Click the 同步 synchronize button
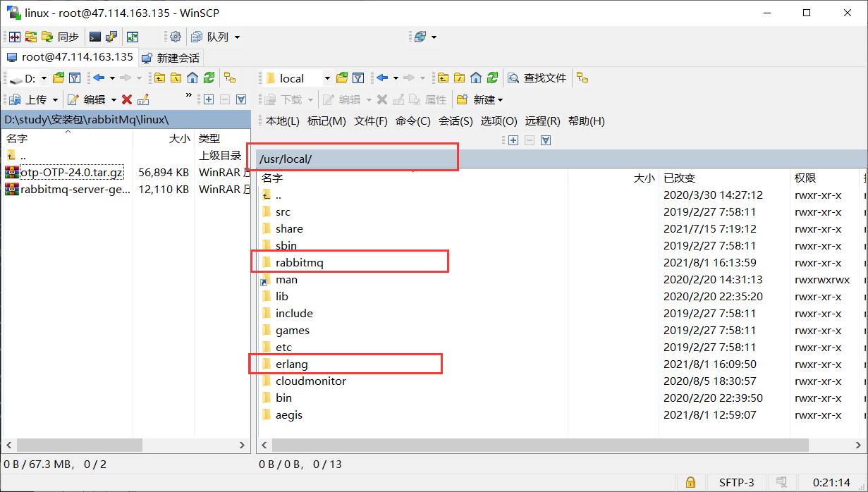Image resolution: width=868 pixels, height=492 pixels. pos(61,37)
